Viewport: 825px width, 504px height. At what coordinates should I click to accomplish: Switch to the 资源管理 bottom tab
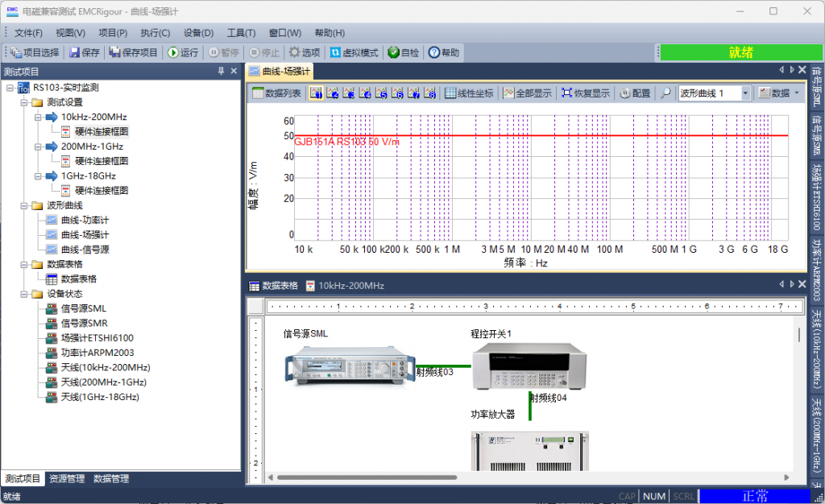coord(66,478)
